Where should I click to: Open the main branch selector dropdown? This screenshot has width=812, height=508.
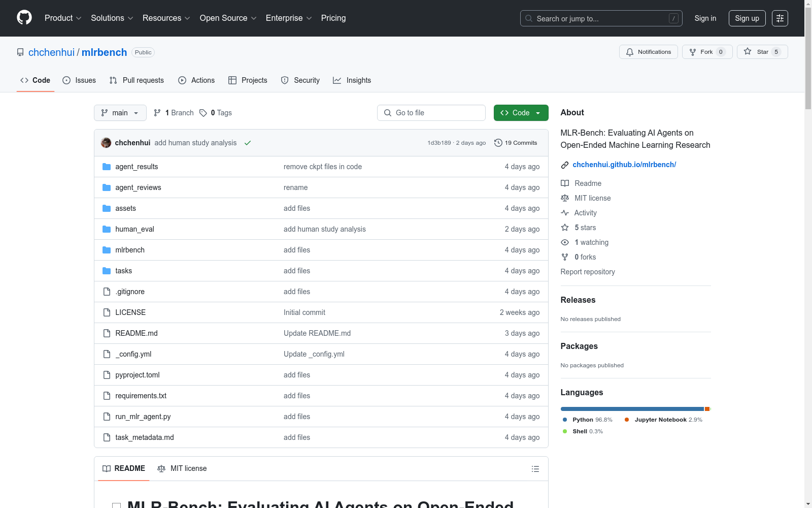tap(120, 113)
